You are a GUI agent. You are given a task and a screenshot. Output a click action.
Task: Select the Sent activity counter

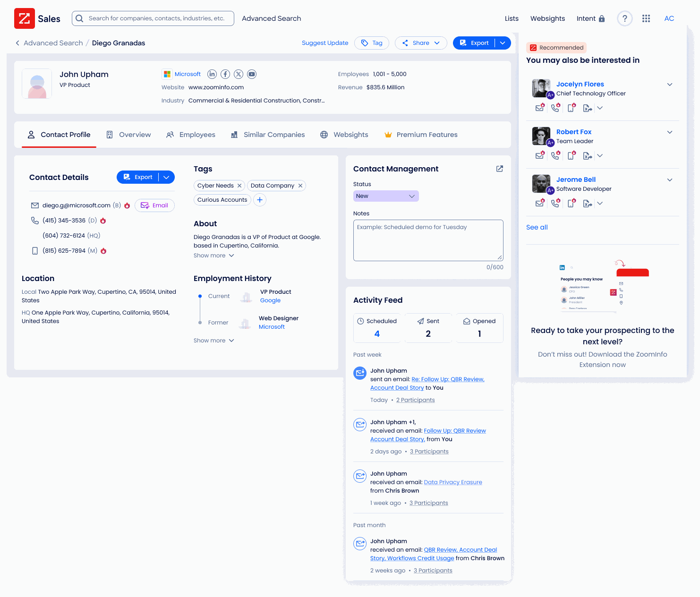point(428,328)
